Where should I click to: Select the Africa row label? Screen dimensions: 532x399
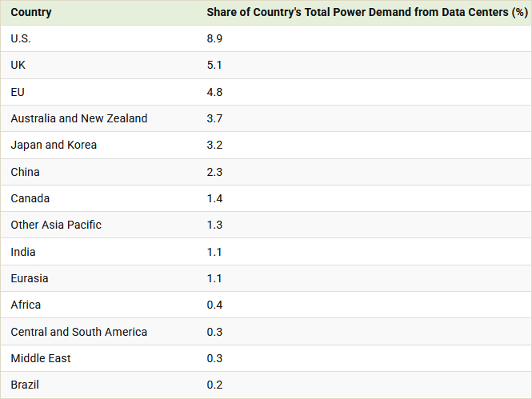(26, 305)
